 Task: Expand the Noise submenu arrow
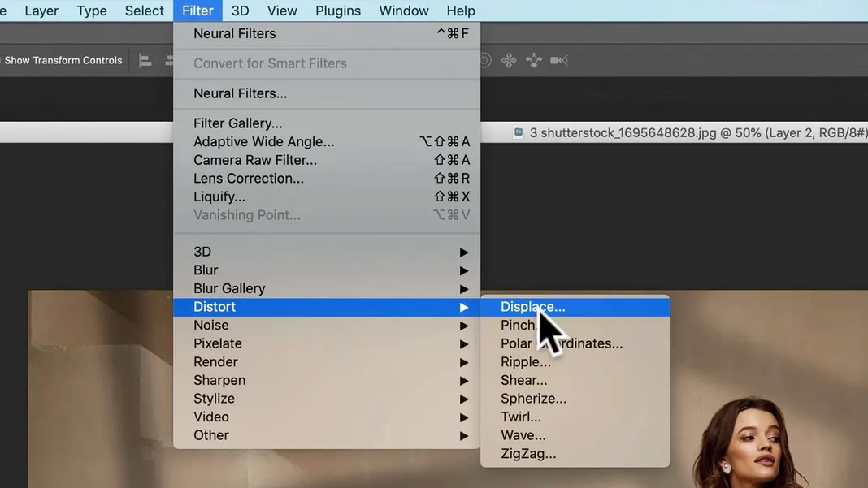tap(464, 326)
